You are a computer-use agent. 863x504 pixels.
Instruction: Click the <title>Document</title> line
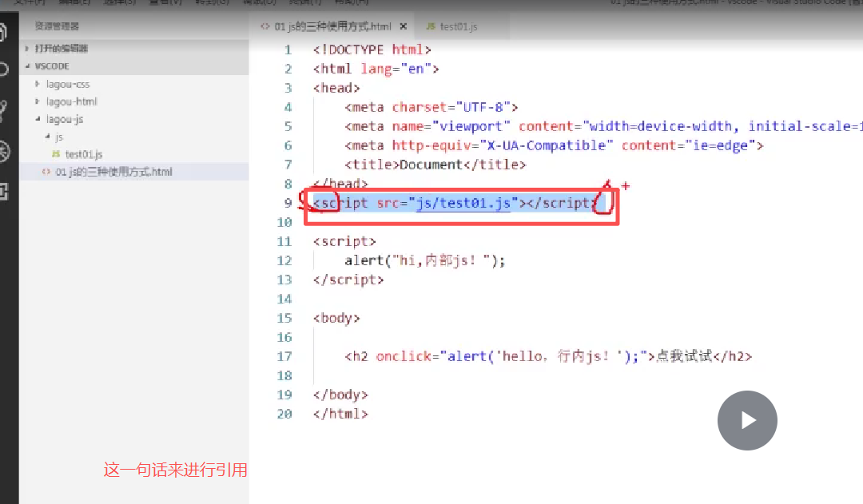pos(435,165)
